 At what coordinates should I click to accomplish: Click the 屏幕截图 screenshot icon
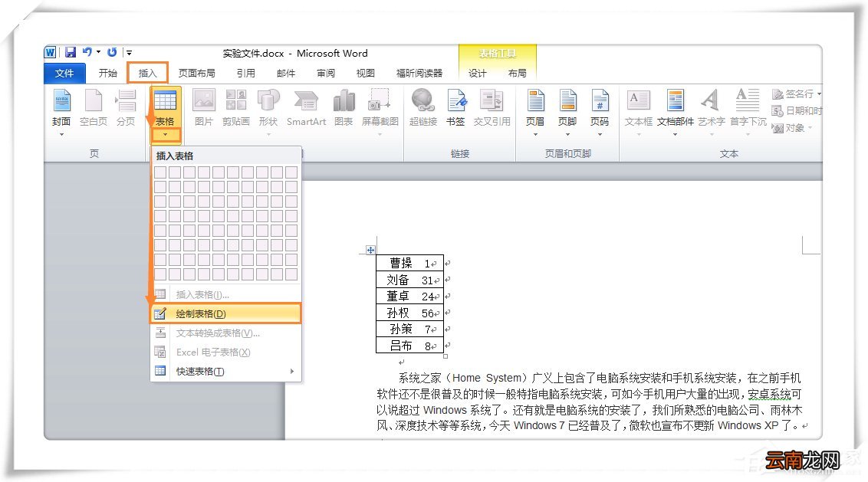pyautogui.click(x=380, y=100)
